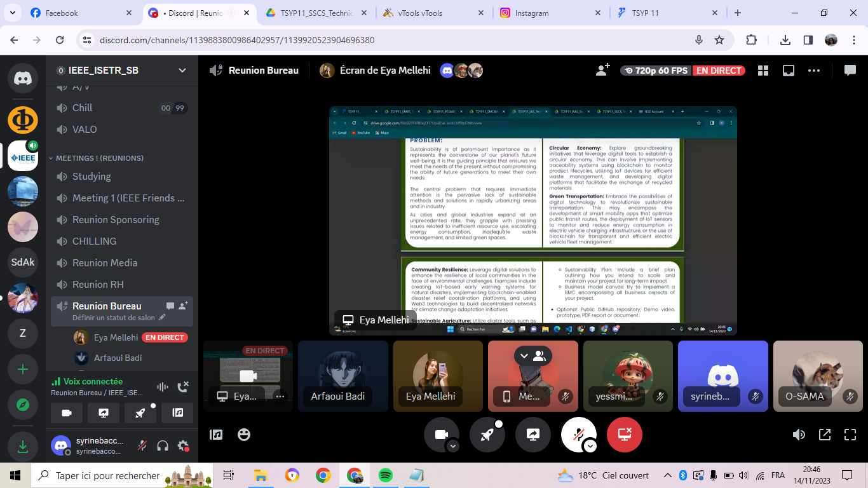
Task: Click the Windows Start button
Action: coord(15,475)
